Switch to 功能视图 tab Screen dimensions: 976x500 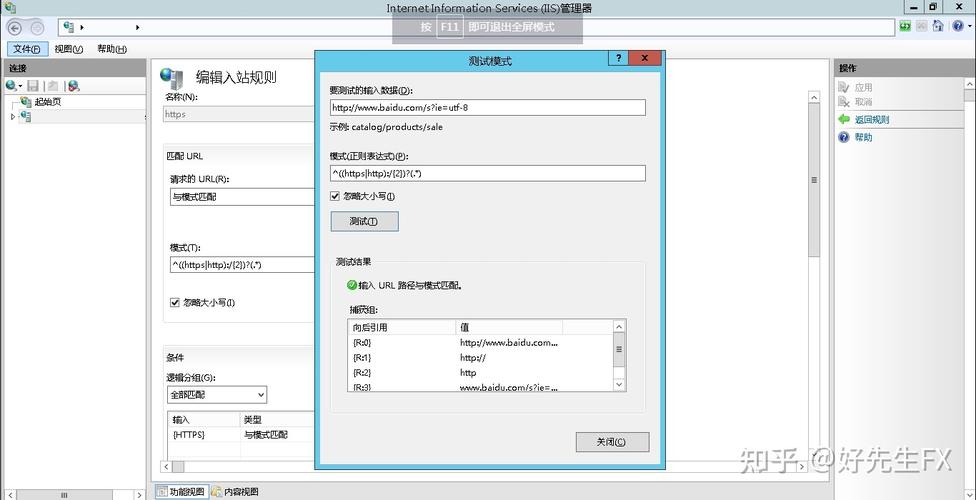(x=181, y=492)
